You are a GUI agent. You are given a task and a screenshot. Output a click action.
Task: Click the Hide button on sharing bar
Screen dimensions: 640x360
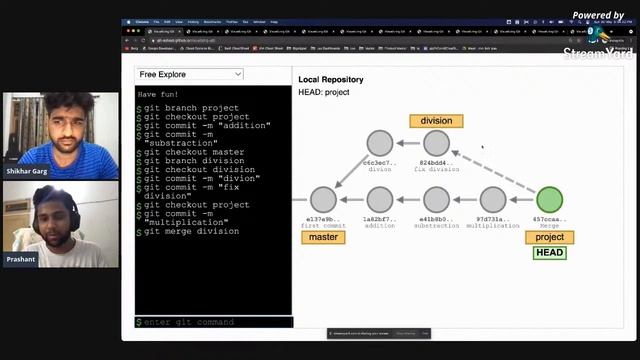(x=425, y=333)
